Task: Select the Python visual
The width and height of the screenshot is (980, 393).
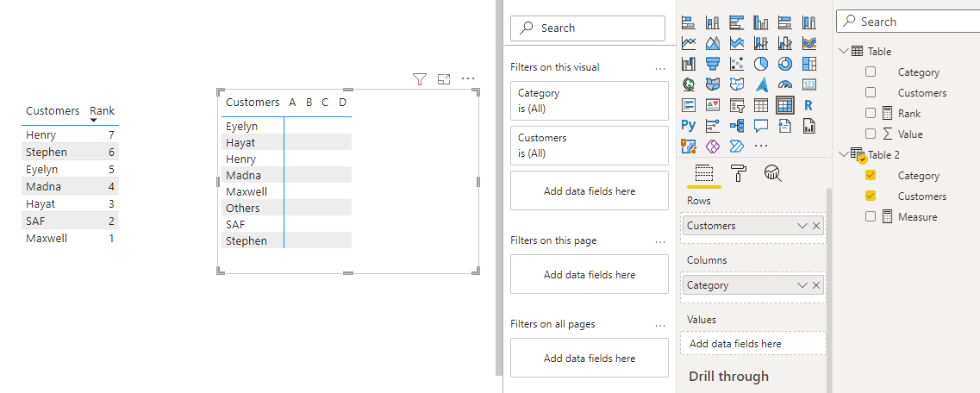Action: coord(688,126)
